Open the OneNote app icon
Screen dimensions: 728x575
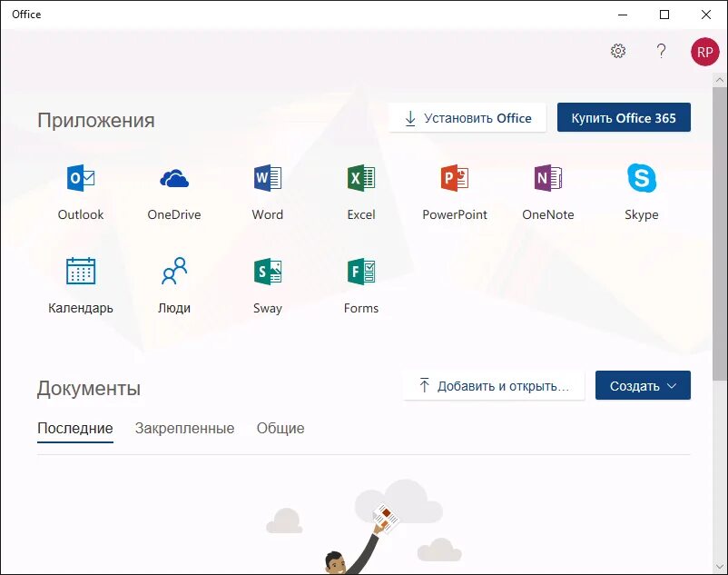548,178
